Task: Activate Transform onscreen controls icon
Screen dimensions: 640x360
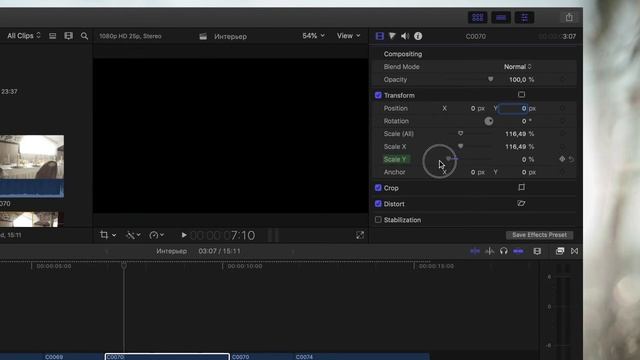Action: (521, 95)
